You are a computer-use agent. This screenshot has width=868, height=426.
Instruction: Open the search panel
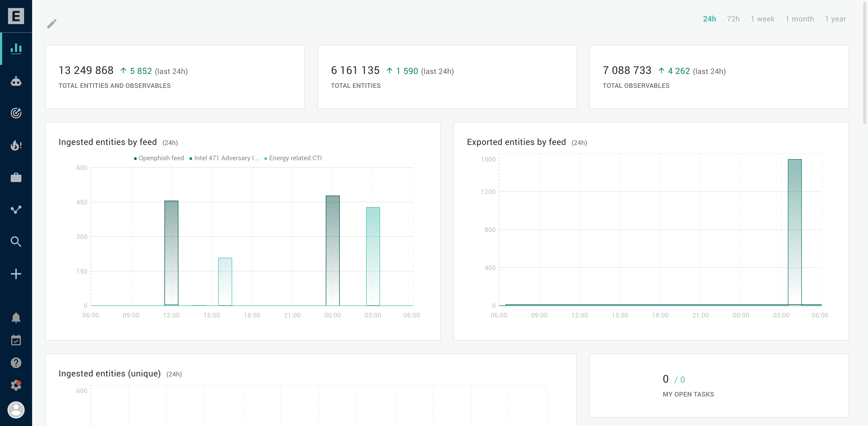16,241
